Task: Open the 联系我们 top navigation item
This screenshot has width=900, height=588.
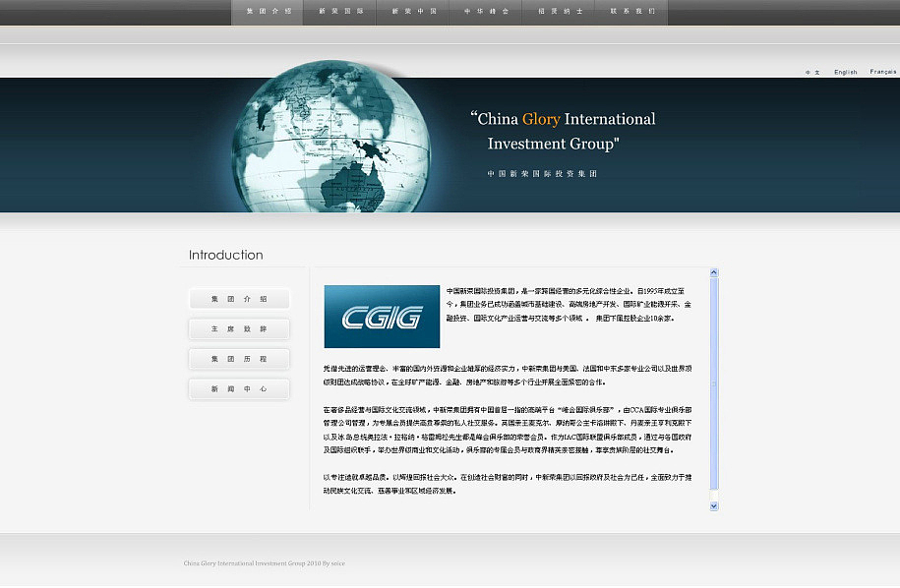Action: coord(631,12)
